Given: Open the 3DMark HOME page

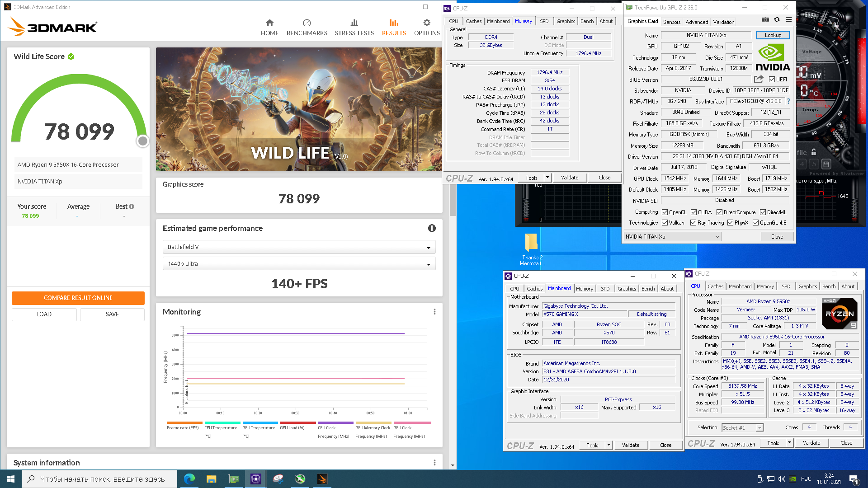Looking at the screenshot, I should [x=269, y=28].
